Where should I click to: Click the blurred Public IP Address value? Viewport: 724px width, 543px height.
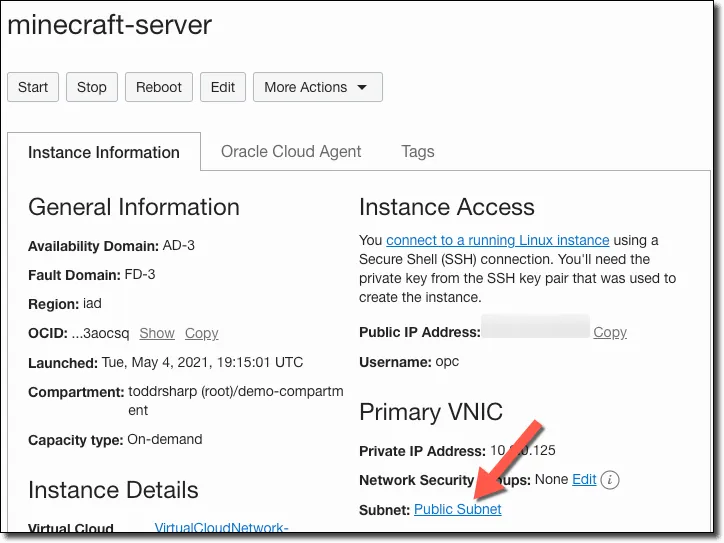point(536,326)
